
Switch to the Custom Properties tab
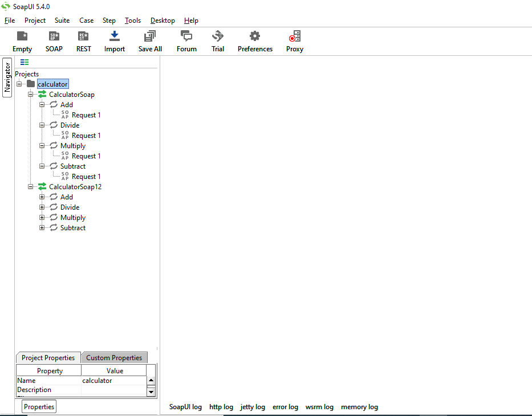point(114,358)
